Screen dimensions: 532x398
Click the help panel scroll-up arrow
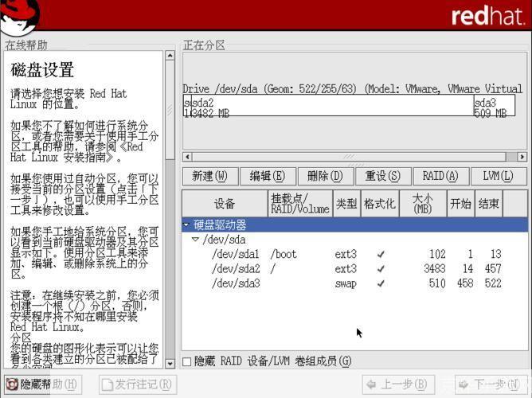pos(170,56)
